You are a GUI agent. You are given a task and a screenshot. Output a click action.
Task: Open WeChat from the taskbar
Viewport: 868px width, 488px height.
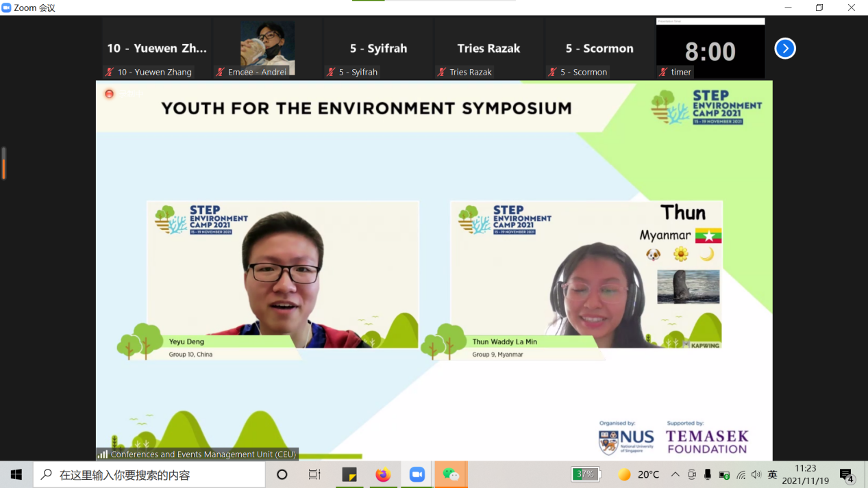click(450, 474)
